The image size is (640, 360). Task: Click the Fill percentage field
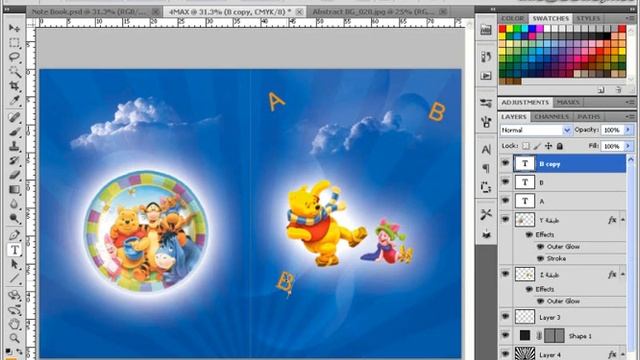[611, 146]
